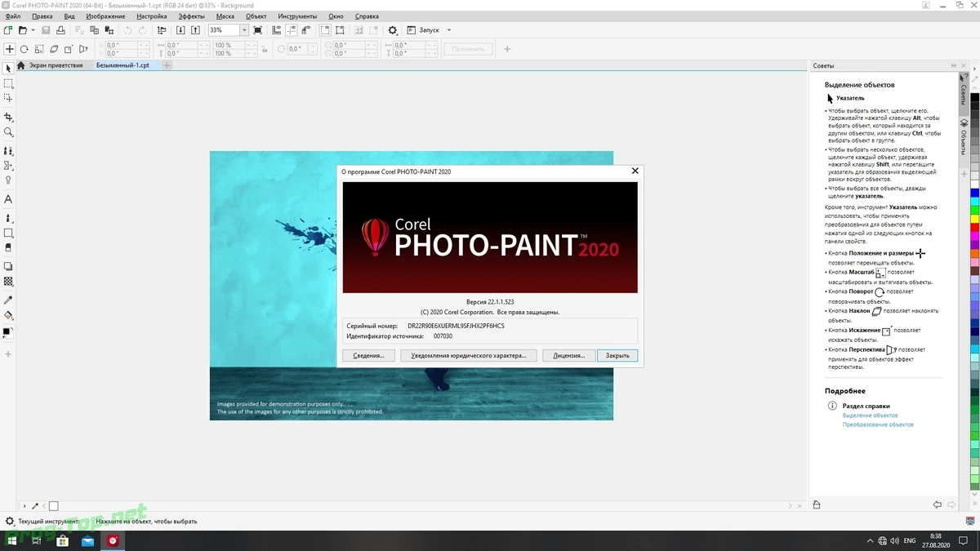Open the Справка menu
980x551 pixels.
[x=367, y=16]
